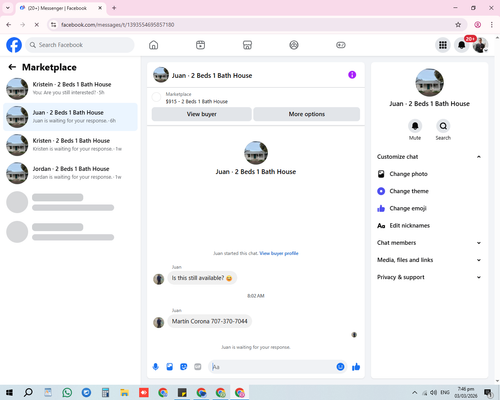Image resolution: width=500 pixels, height=400 pixels.
Task: Choose a sticker
Action: (x=184, y=367)
